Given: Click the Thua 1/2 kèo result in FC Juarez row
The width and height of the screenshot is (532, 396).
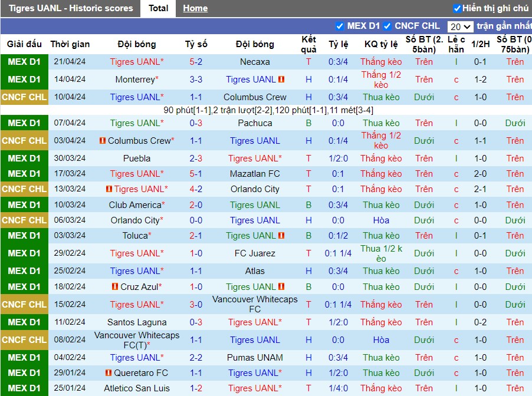Looking at the screenshot, I should [x=381, y=253].
